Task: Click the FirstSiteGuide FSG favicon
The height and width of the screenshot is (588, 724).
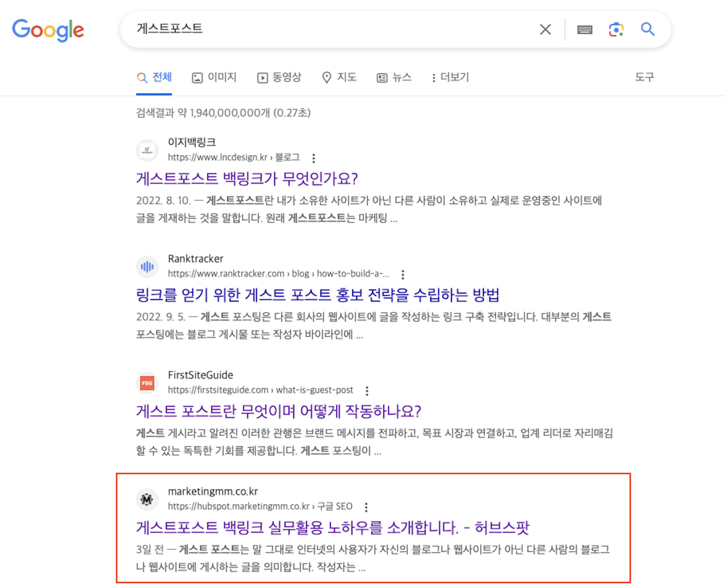Action: pyautogui.click(x=147, y=383)
